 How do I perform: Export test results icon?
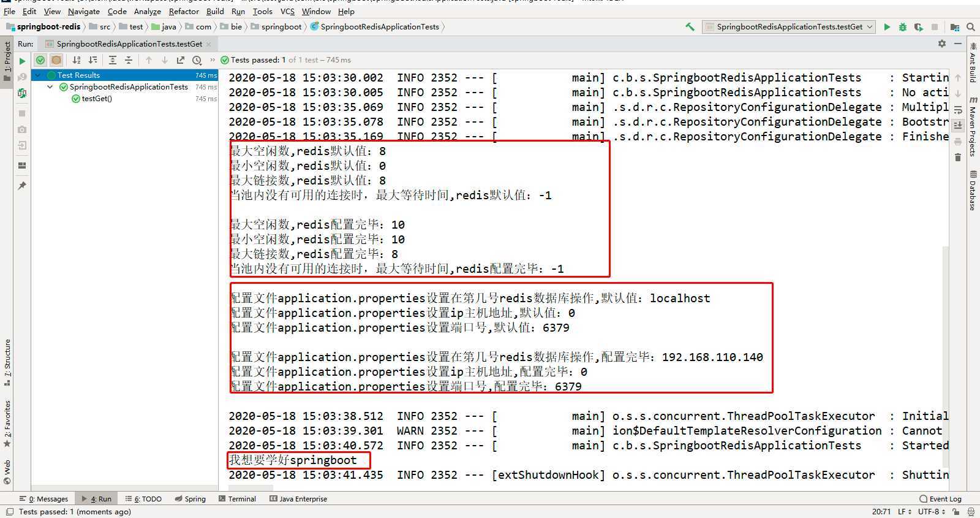181,60
